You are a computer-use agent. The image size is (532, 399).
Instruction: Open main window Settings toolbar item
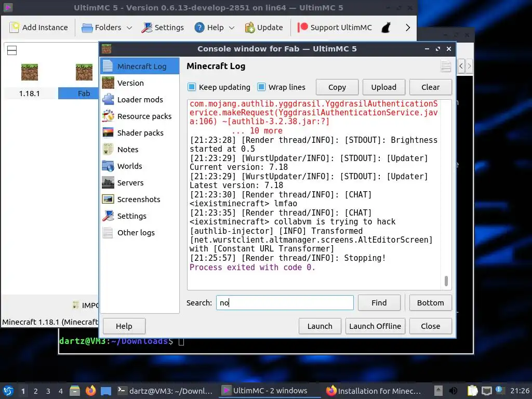(163, 28)
